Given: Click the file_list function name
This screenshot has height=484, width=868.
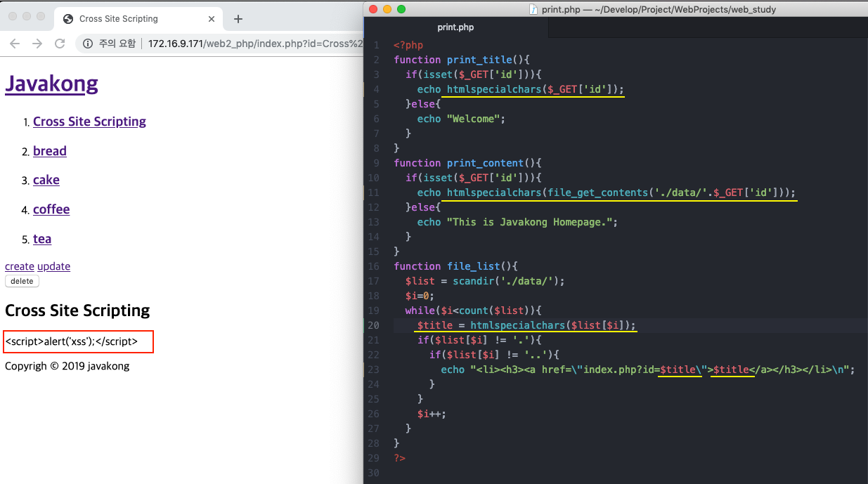Looking at the screenshot, I should [474, 266].
